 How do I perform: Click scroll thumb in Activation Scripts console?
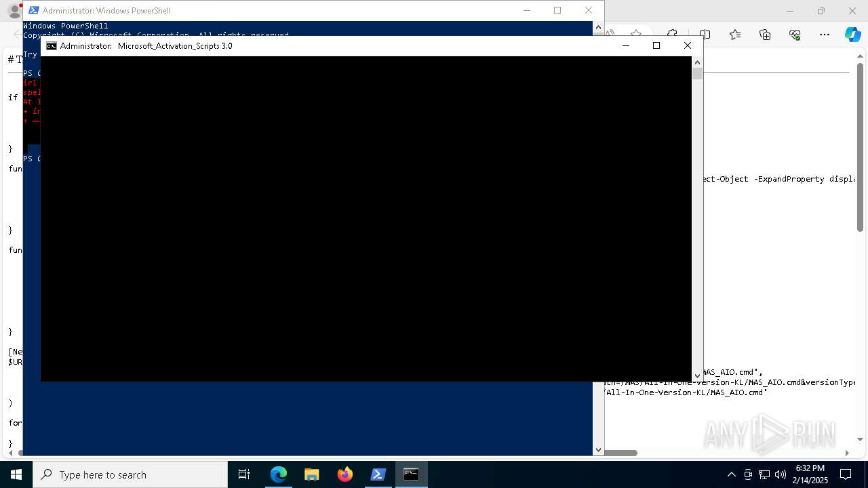point(697,74)
